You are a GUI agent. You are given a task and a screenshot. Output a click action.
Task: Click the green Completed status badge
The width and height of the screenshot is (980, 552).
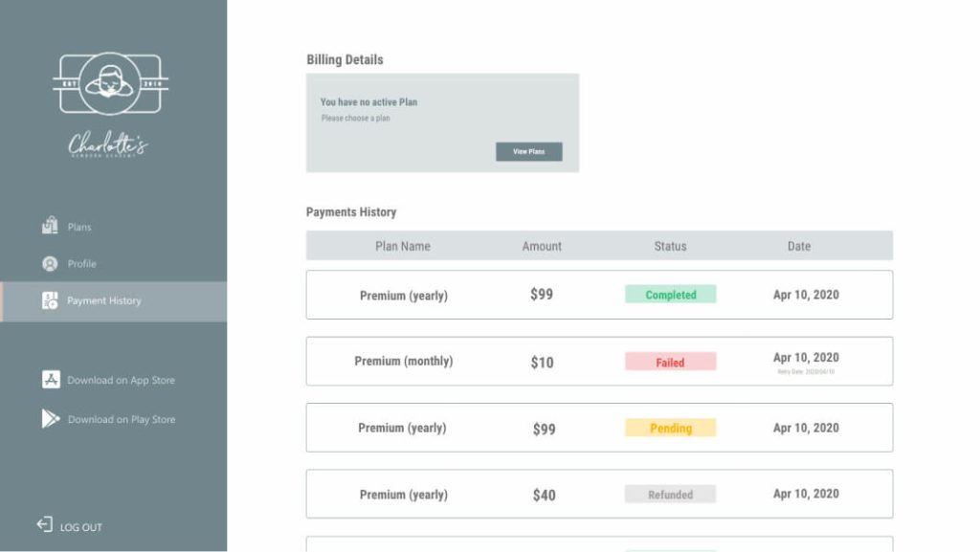click(x=671, y=294)
